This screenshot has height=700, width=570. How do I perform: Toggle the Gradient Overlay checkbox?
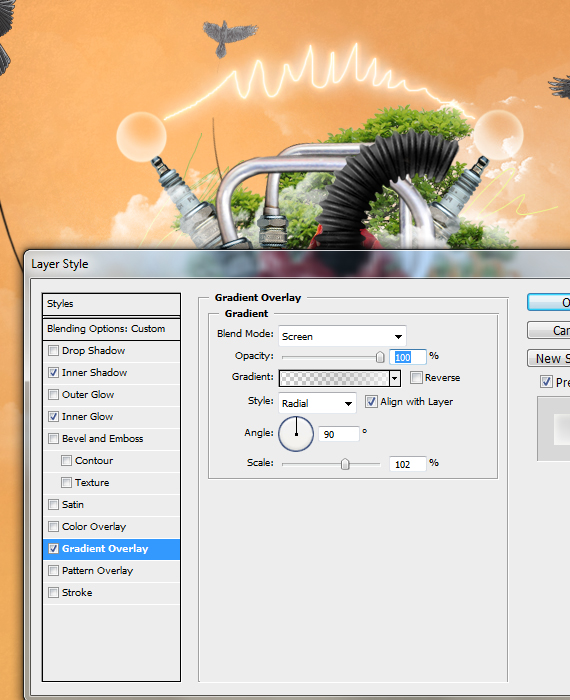tap(54, 549)
